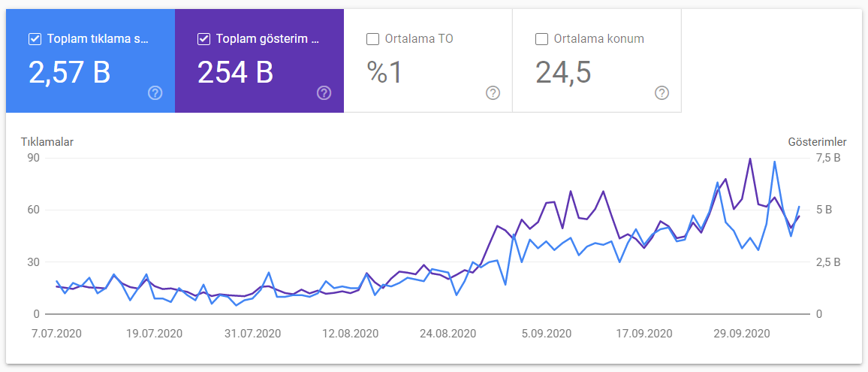
Task: Open help icon on Toplam gösterim card
Action: (x=324, y=93)
